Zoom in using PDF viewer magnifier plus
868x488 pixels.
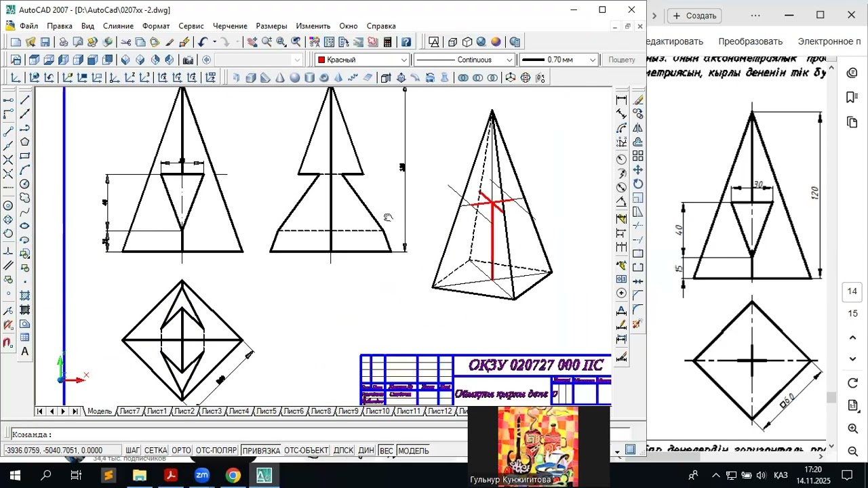pyautogui.click(x=853, y=428)
